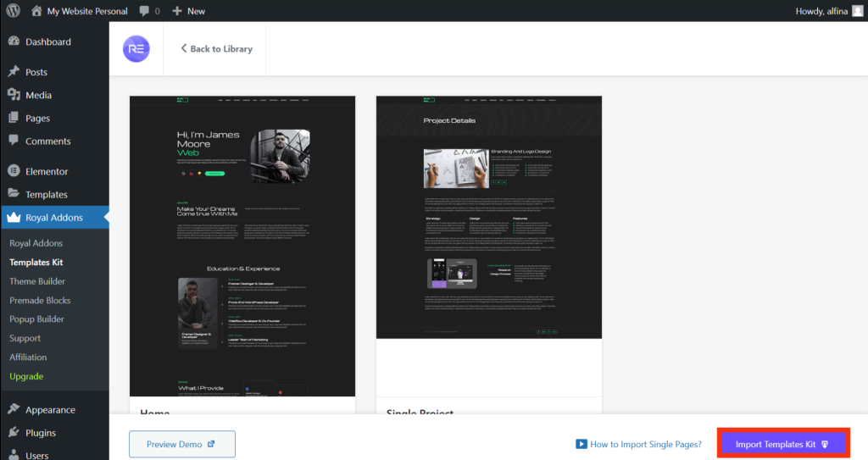Open Elementor menu item

tap(47, 171)
